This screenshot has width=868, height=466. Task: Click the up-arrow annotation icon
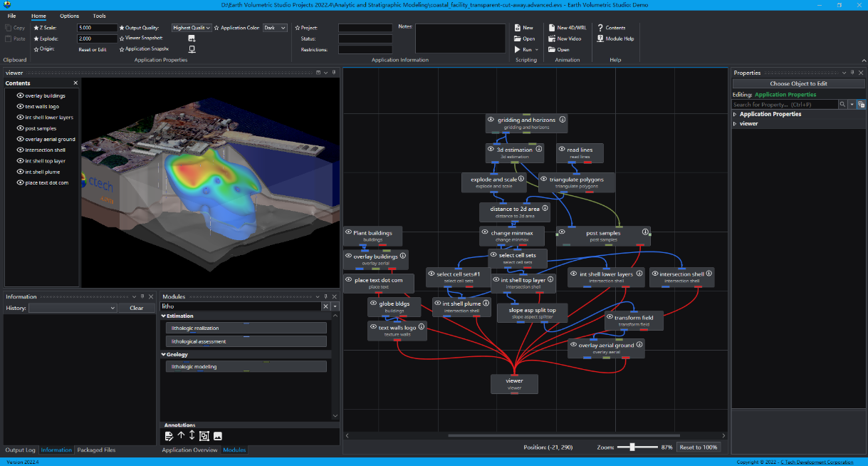pos(181,435)
